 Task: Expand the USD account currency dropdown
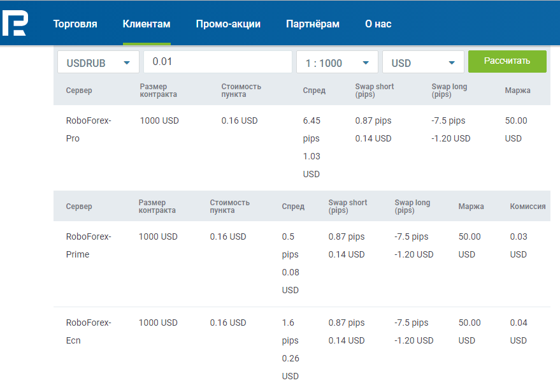pyautogui.click(x=423, y=62)
